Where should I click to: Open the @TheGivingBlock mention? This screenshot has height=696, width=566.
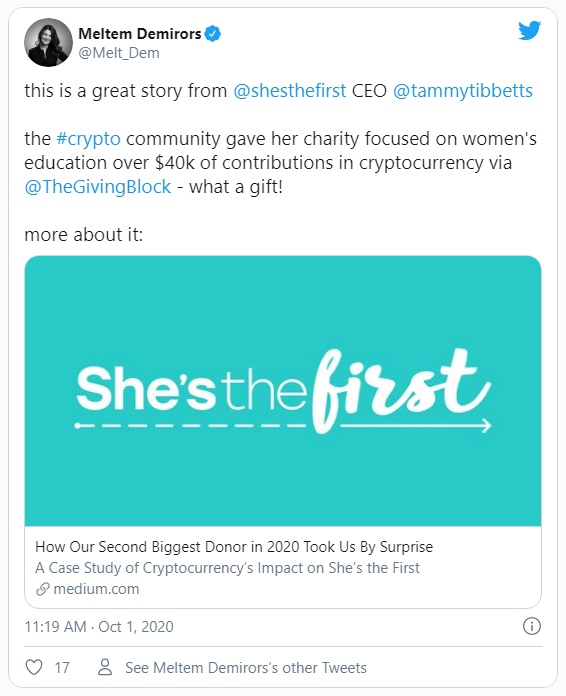coord(98,187)
